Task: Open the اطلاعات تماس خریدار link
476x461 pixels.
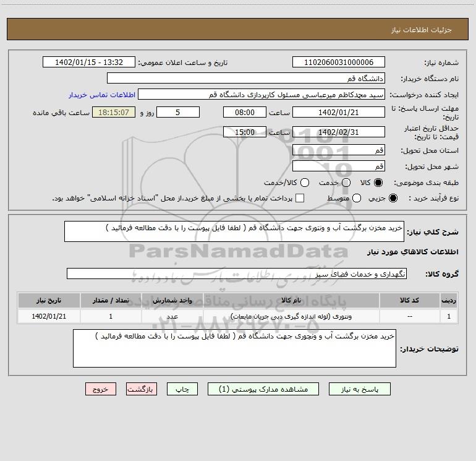Action: (102, 95)
